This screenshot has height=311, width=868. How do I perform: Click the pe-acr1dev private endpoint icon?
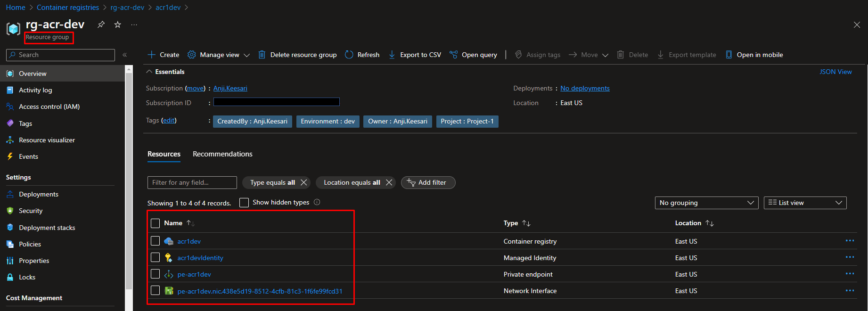point(169,274)
